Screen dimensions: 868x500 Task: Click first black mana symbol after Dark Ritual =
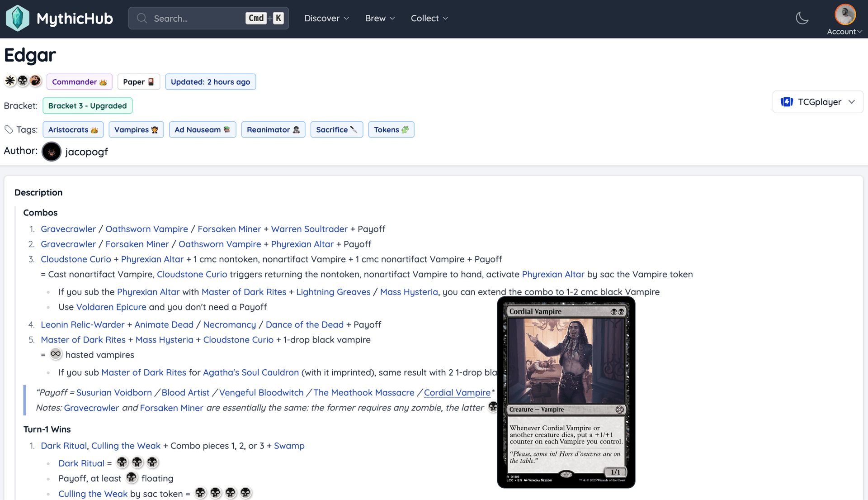(122, 462)
